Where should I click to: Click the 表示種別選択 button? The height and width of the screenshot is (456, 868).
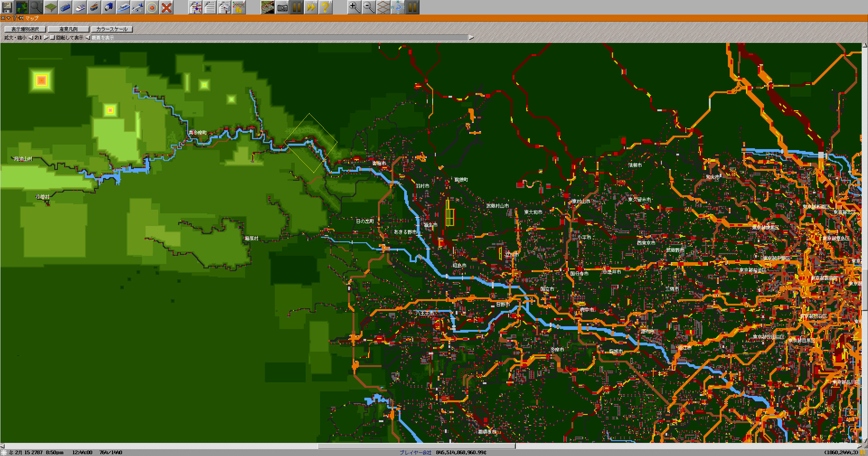point(25,29)
